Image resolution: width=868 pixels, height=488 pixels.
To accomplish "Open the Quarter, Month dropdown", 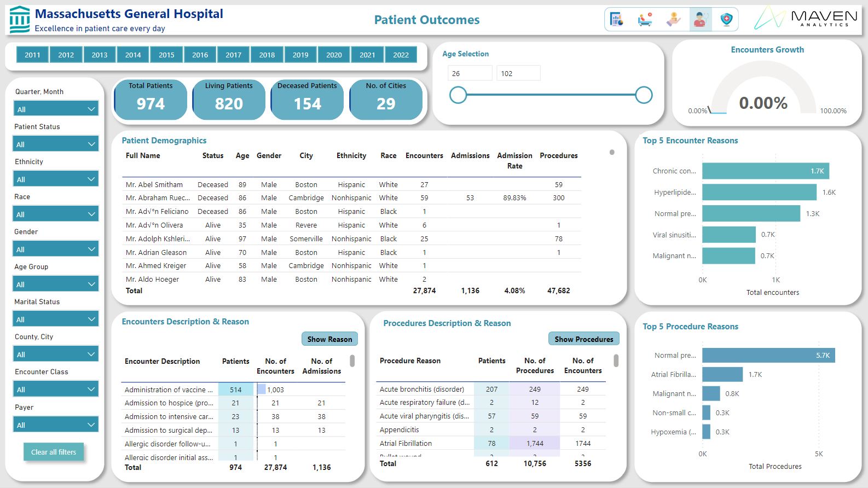I will click(x=55, y=109).
